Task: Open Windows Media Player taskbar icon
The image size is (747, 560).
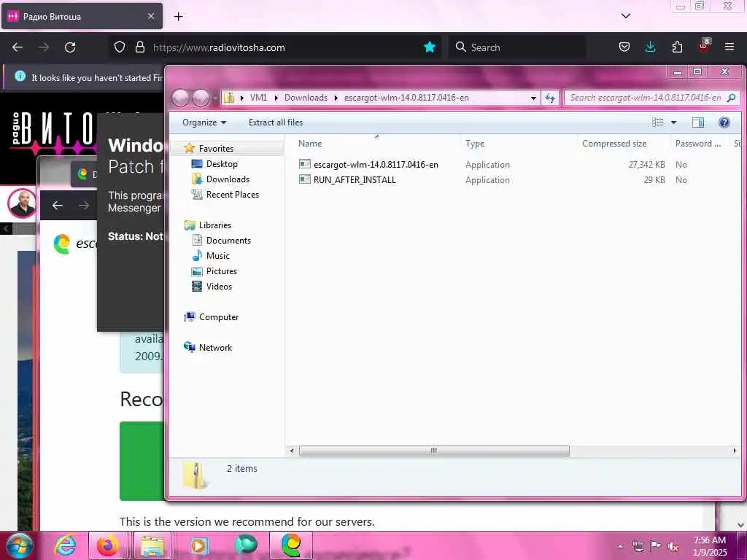Action: click(199, 545)
